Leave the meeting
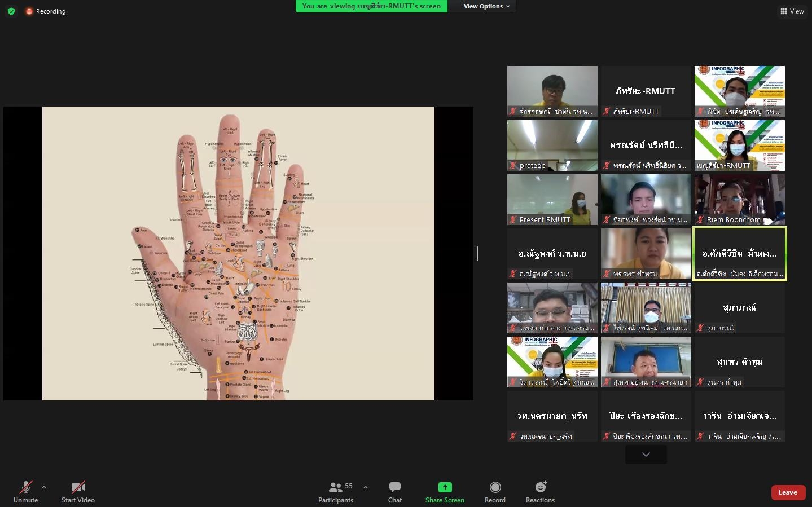This screenshot has width=812, height=507. pos(788,492)
